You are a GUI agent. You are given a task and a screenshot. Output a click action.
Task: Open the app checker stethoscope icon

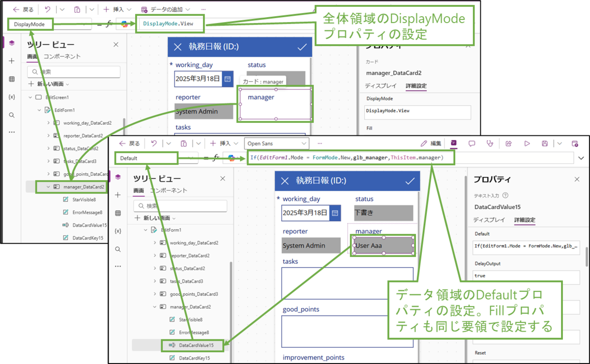click(x=489, y=143)
